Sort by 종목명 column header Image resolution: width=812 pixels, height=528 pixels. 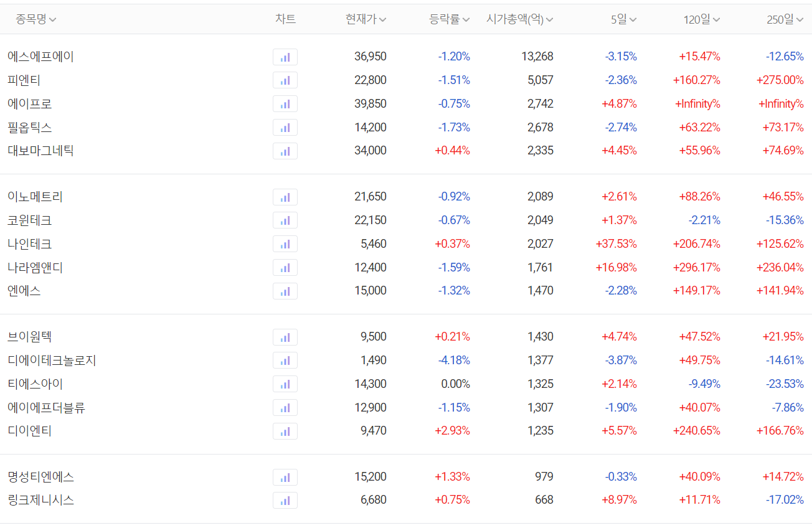click(36, 19)
